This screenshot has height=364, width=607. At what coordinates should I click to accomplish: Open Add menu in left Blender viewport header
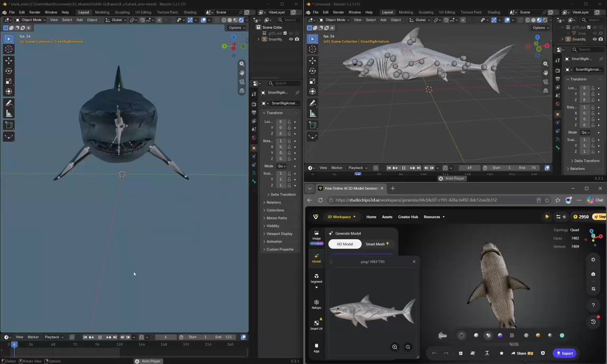(x=79, y=20)
